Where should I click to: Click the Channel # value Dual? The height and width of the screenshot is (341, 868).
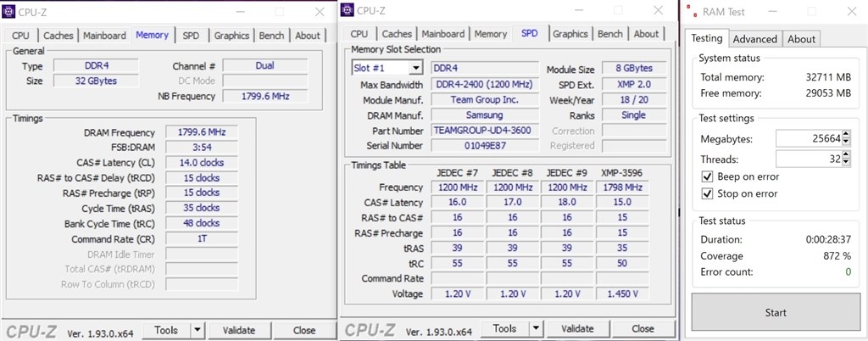point(264,65)
